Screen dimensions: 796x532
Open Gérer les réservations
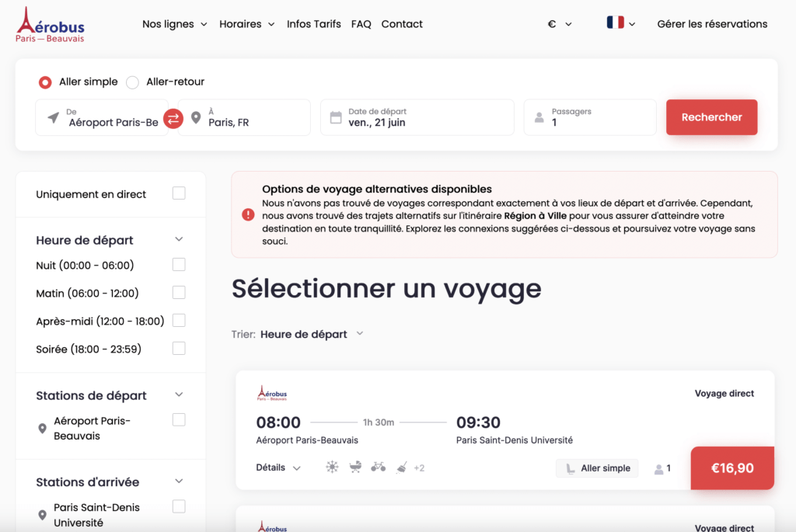pos(712,24)
